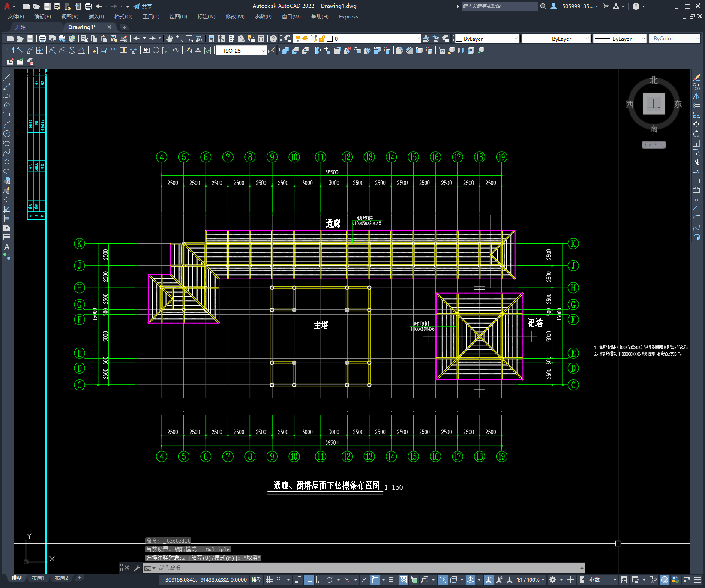This screenshot has height=588, width=705.
Task: Toggle object snap in status bar
Action: pyautogui.click(x=375, y=580)
